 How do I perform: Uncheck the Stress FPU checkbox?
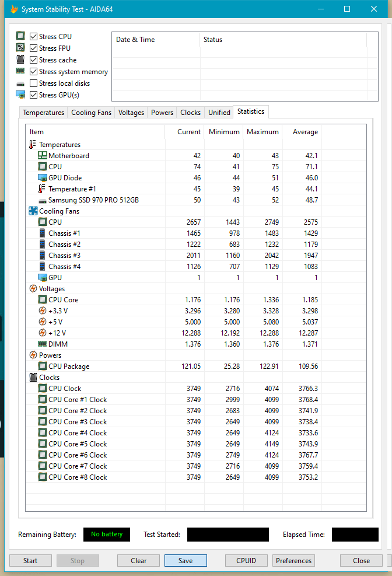pyautogui.click(x=33, y=48)
